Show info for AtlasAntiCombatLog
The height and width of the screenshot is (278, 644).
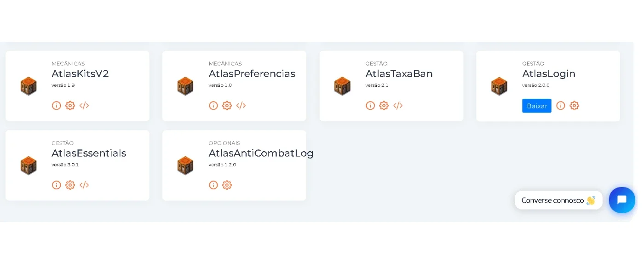click(213, 185)
